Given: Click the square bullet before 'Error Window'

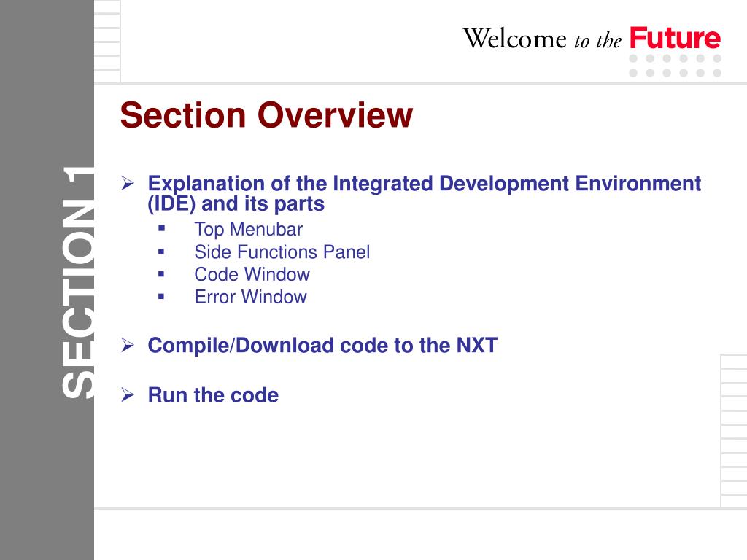Looking at the screenshot, I should (161, 296).
